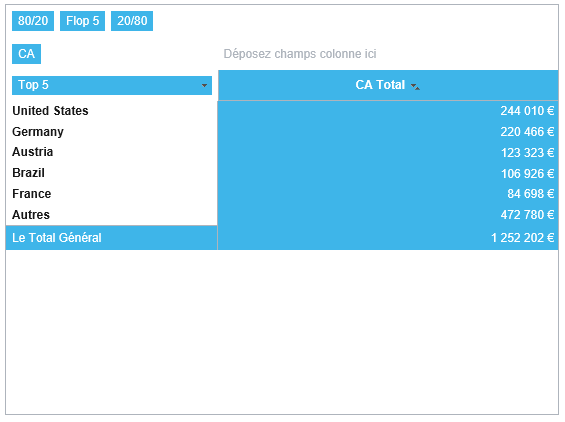Click the 84 698 € France value
Viewport: 565px width, 422px height.
pyautogui.click(x=530, y=194)
